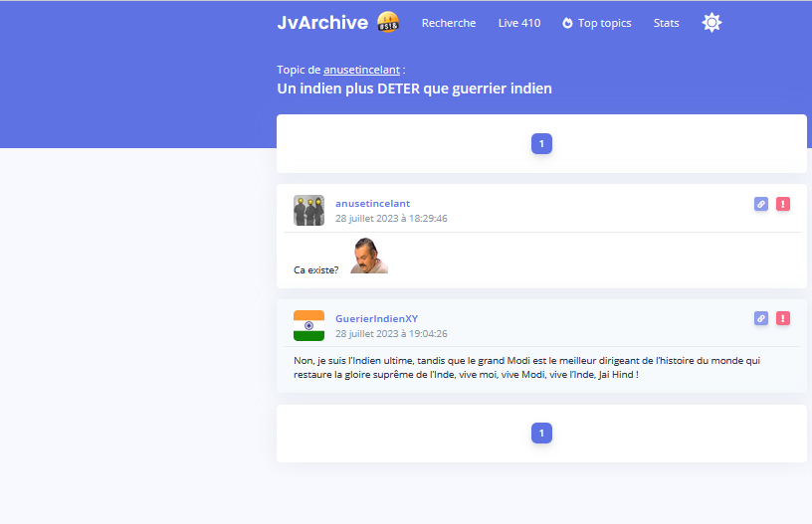Click GuerierIndienXY's Indian flag avatar
The height and width of the screenshot is (524, 812).
tap(308, 326)
